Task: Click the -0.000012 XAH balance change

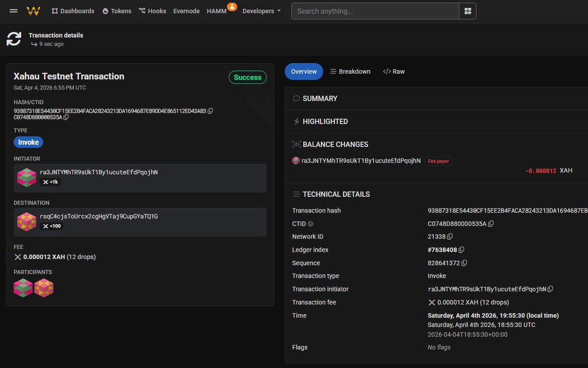Action: (549, 171)
